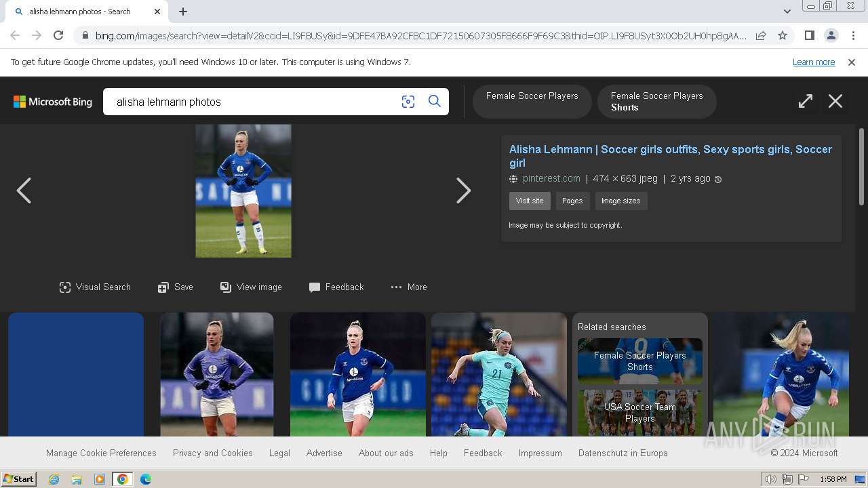Save the image to collection
The width and height of the screenshot is (868, 488).
176,287
